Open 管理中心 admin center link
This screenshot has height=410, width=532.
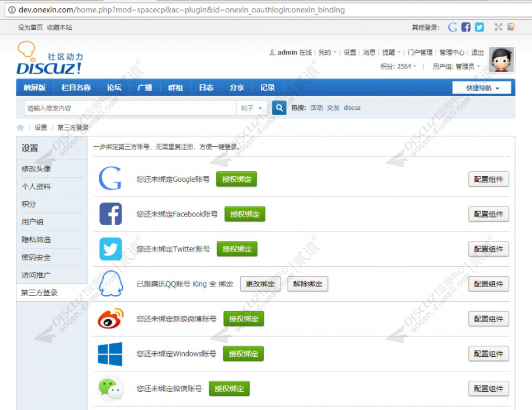tap(452, 52)
